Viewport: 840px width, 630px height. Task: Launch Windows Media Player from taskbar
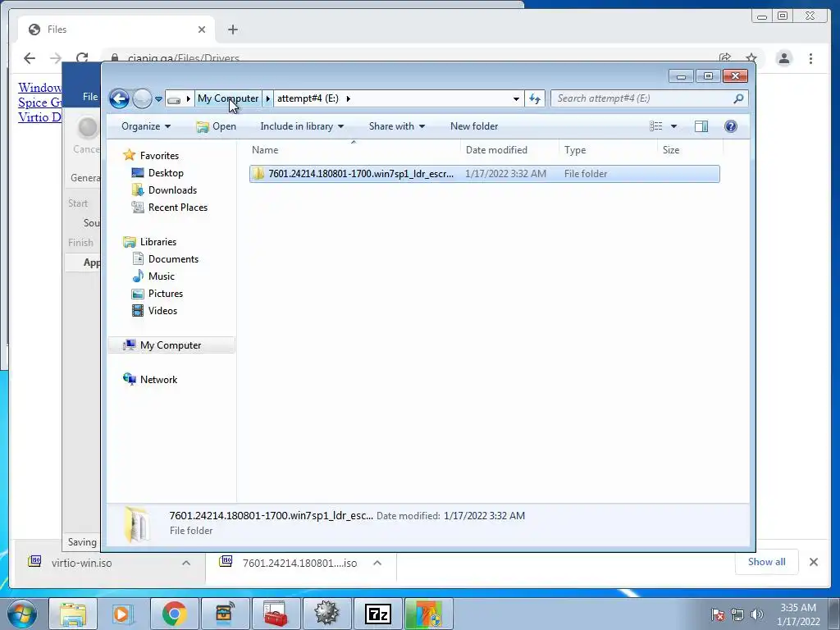(x=123, y=614)
